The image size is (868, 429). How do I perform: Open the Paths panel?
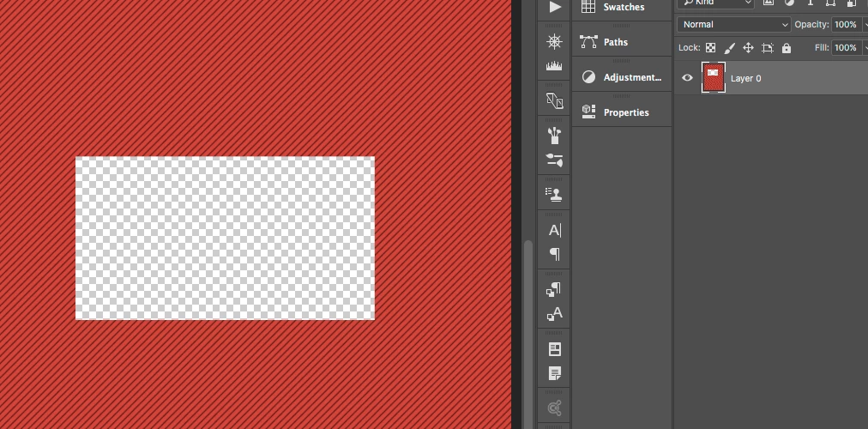(x=622, y=42)
